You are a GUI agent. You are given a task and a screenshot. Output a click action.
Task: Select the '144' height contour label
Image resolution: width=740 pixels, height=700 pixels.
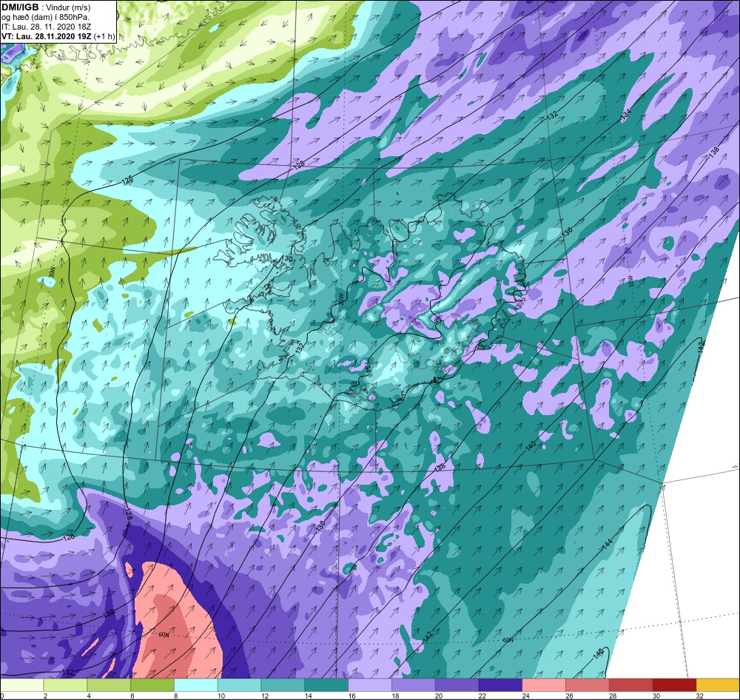click(x=608, y=544)
